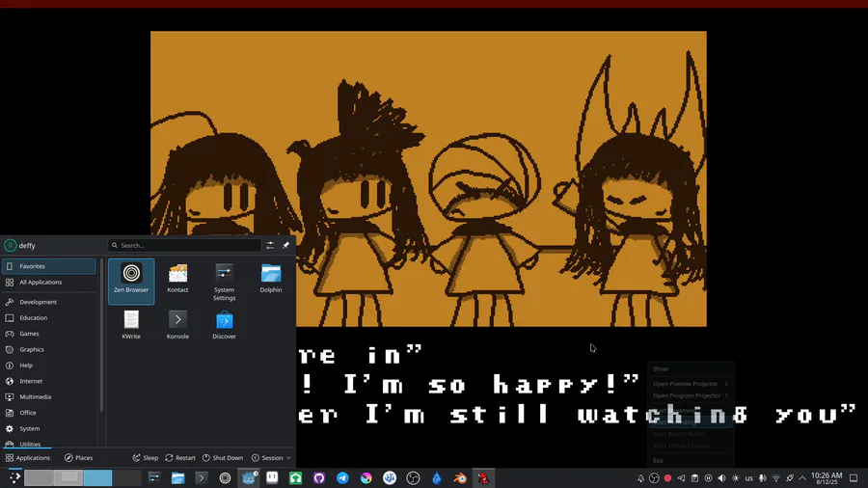Switch to the Godot taskbar window
The image size is (868, 488).
pyautogui.click(x=249, y=477)
